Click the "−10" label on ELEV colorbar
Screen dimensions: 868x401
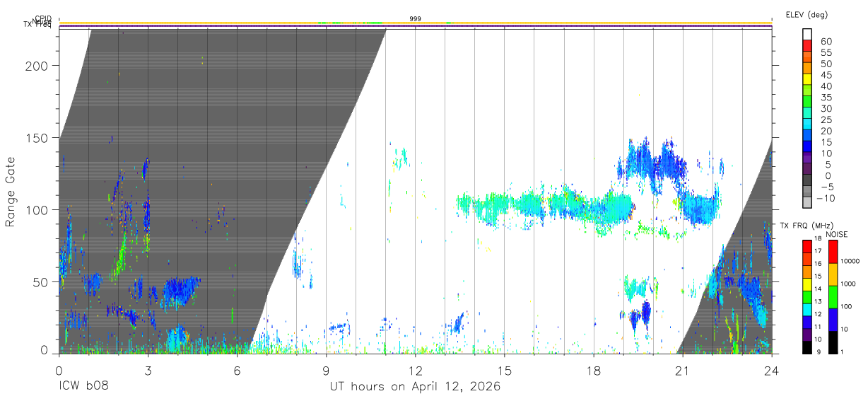[x=826, y=199]
